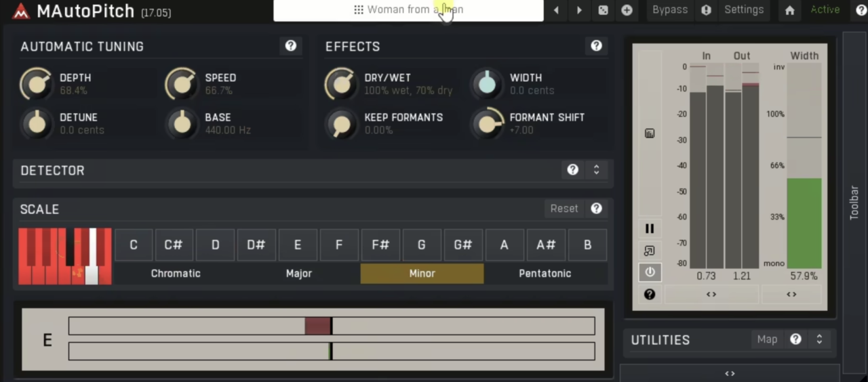The width and height of the screenshot is (868, 382).
Task: Open the exclamation info icon near Bypass
Action: pyautogui.click(x=706, y=10)
